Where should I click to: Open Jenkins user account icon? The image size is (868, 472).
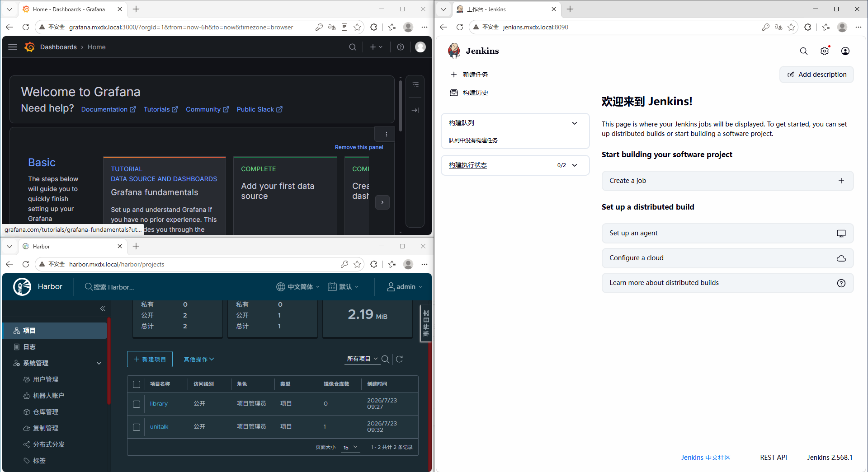[845, 51]
